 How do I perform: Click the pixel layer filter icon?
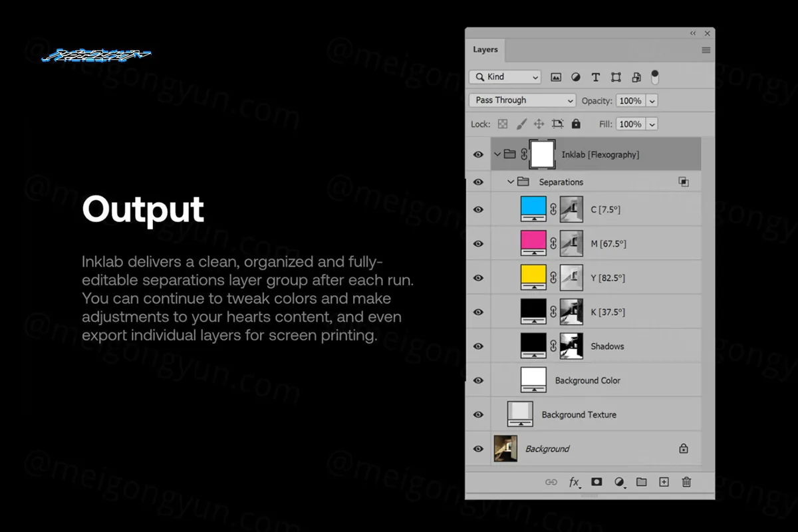556,77
